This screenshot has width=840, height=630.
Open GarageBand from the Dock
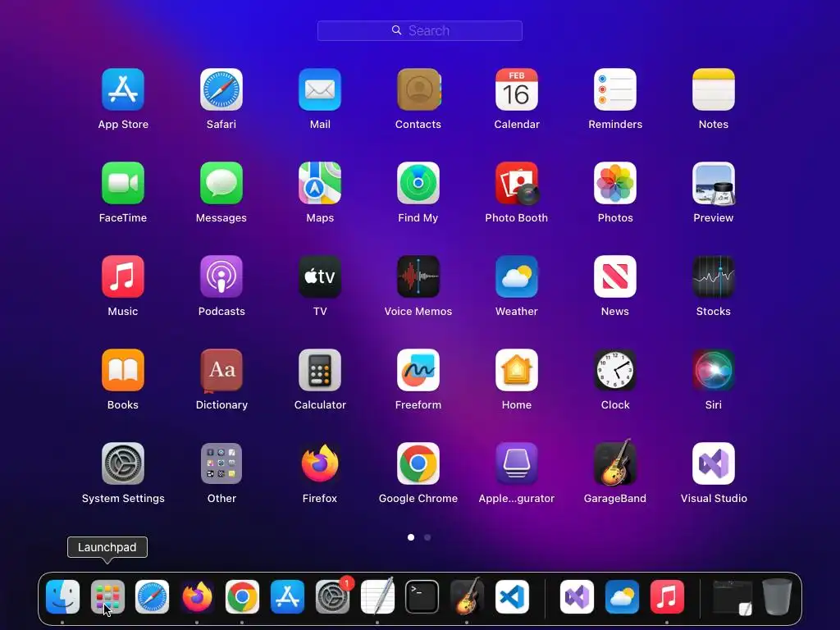click(x=467, y=596)
